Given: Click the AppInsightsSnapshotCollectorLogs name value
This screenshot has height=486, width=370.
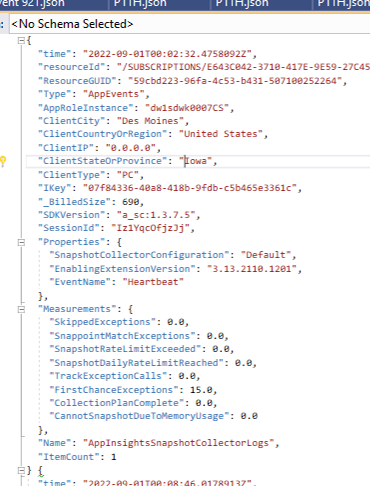Looking at the screenshot, I should coord(178,443).
